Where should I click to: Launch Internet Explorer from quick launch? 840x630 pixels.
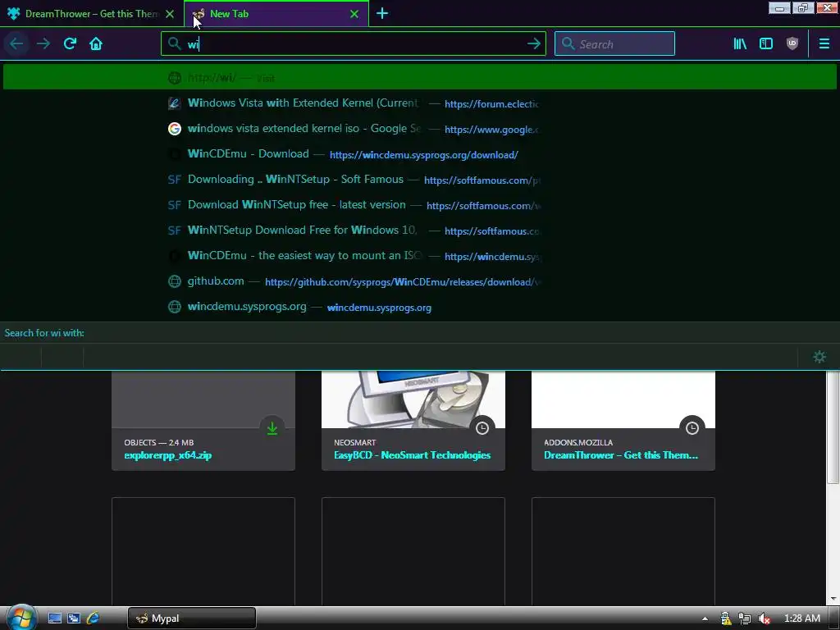pyautogui.click(x=93, y=619)
